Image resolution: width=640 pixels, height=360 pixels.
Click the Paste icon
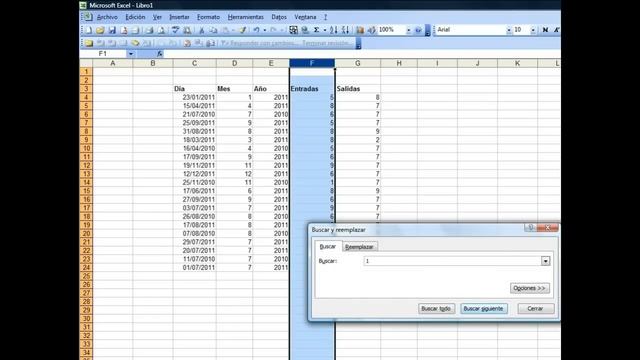pyautogui.click(x=226, y=30)
